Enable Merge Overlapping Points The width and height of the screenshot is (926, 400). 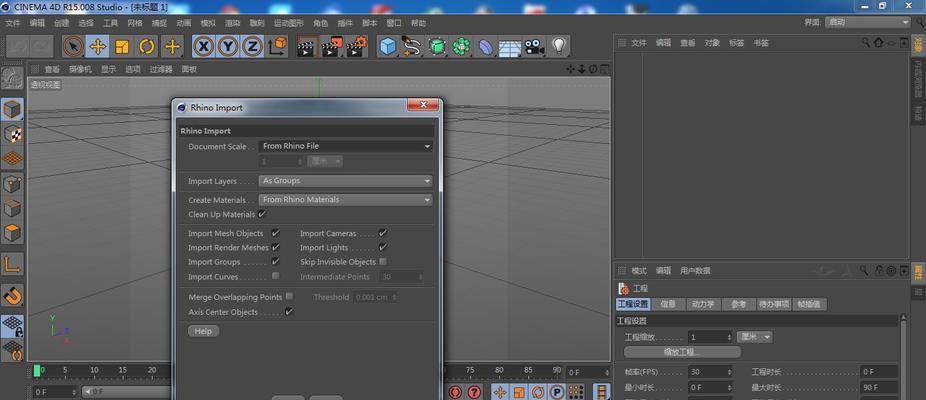[x=289, y=296]
